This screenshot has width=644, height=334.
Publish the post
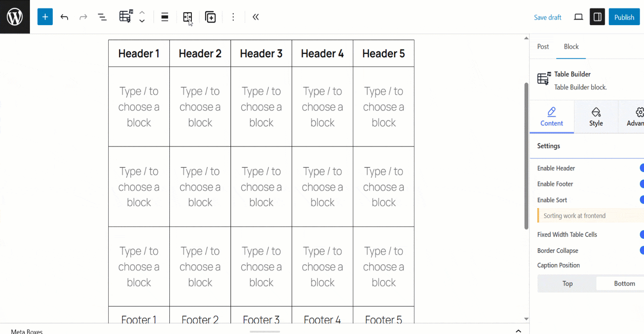[x=624, y=16]
